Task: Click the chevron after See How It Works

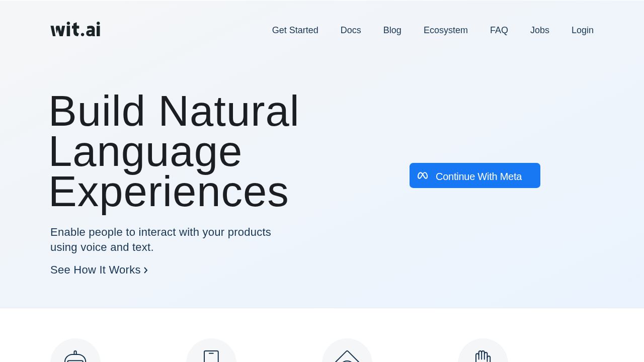Action: pos(146,270)
